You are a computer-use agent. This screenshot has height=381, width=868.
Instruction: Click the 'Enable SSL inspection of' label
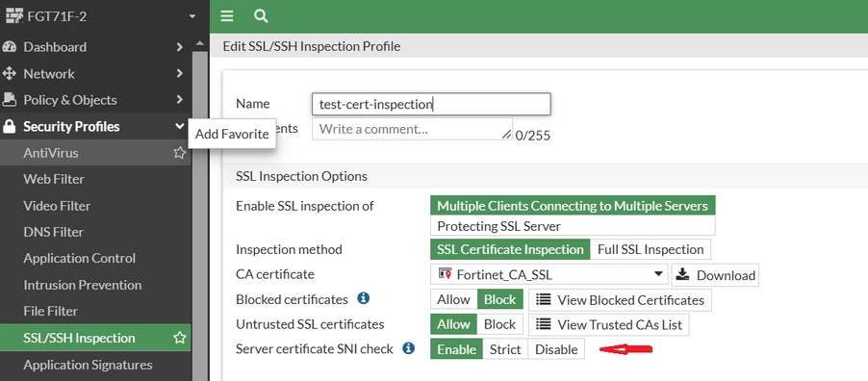pyautogui.click(x=305, y=206)
